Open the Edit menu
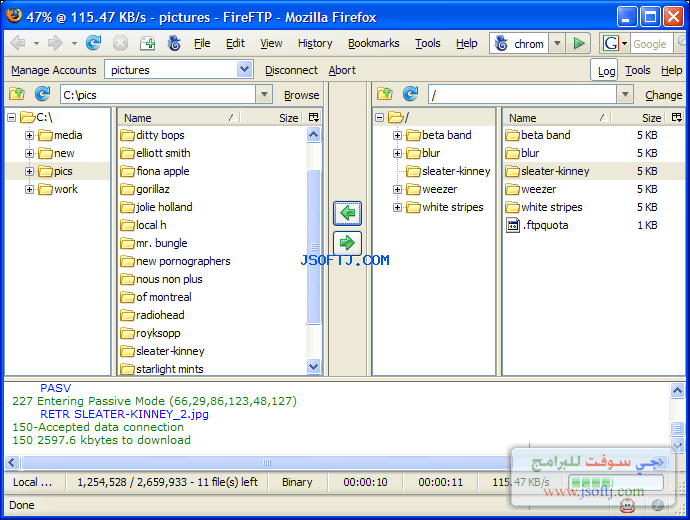Screen dimensions: 690x520 235,43
